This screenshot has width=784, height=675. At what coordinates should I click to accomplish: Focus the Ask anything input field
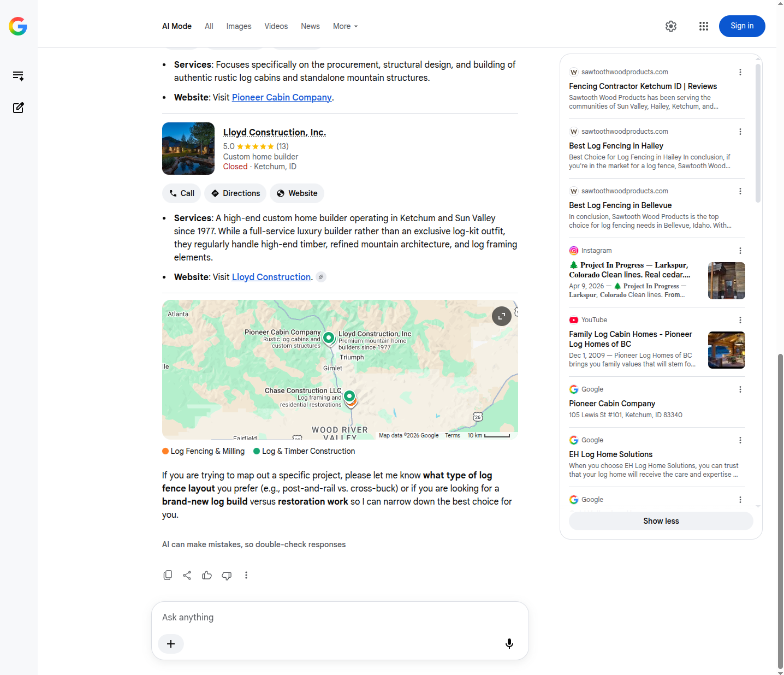pos(340,617)
